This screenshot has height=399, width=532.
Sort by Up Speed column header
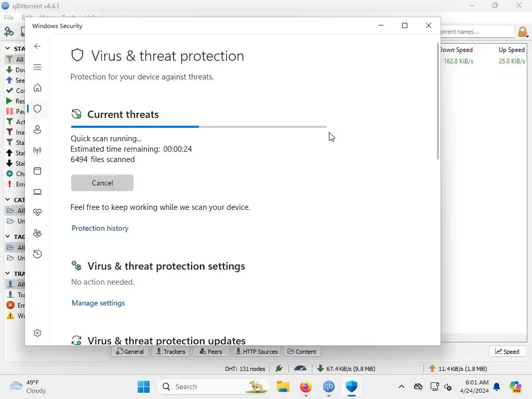[x=512, y=50]
